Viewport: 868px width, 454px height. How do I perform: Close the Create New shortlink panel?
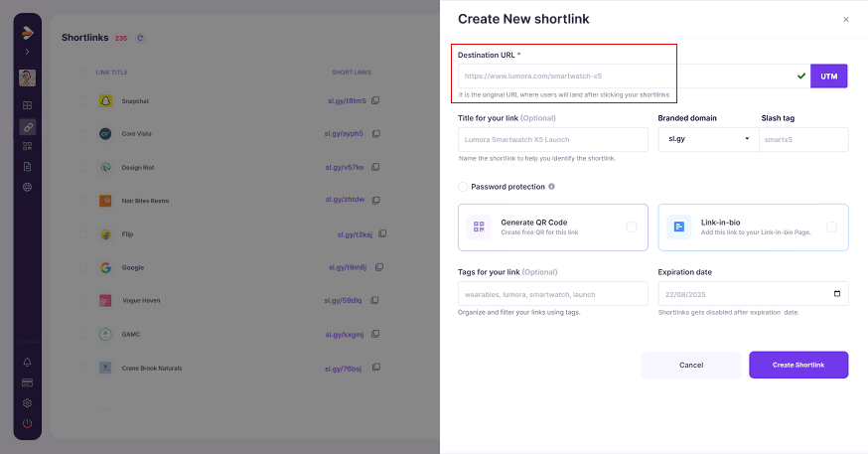click(x=846, y=20)
